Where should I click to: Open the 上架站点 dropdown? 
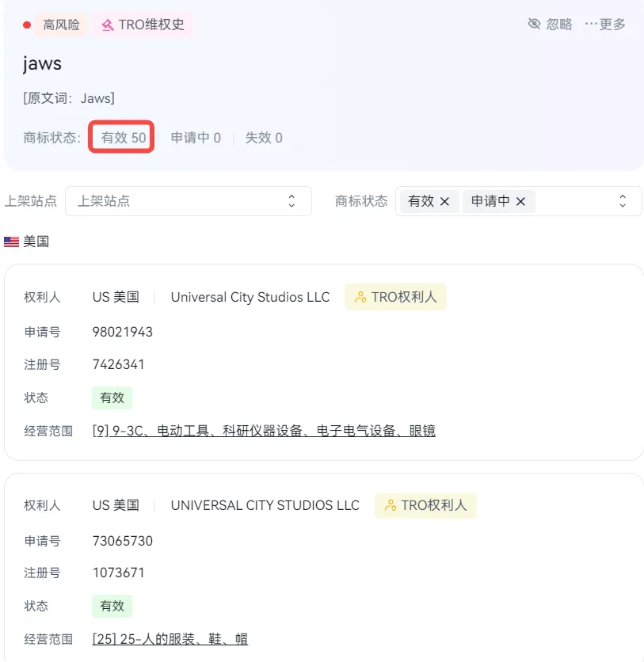(189, 201)
